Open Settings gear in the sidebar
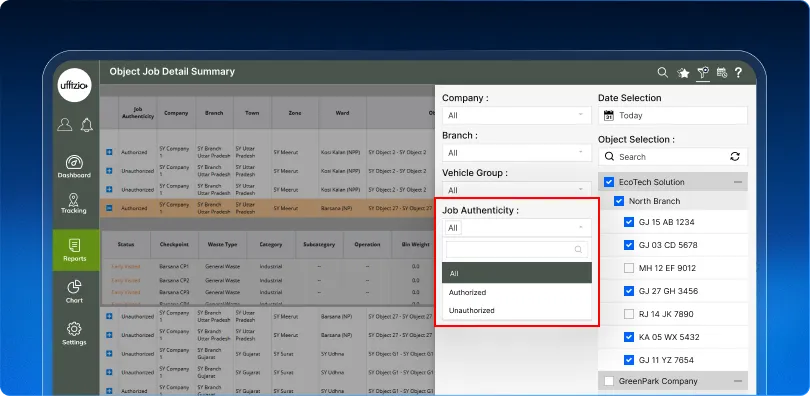The image size is (810, 396). point(74,334)
